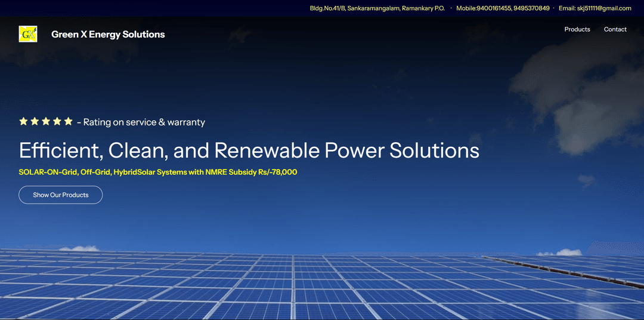Open the Contact menu item
This screenshot has height=320, width=644.
615,29
